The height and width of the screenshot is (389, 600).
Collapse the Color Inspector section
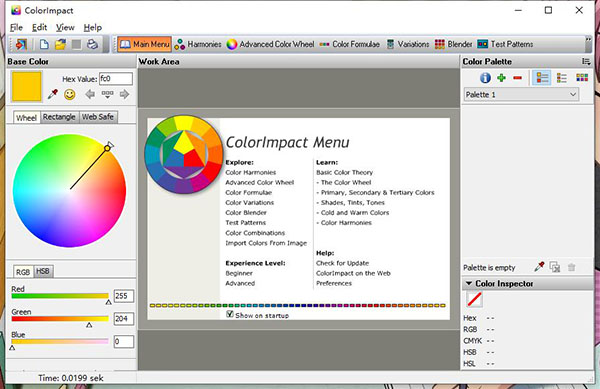(x=468, y=283)
